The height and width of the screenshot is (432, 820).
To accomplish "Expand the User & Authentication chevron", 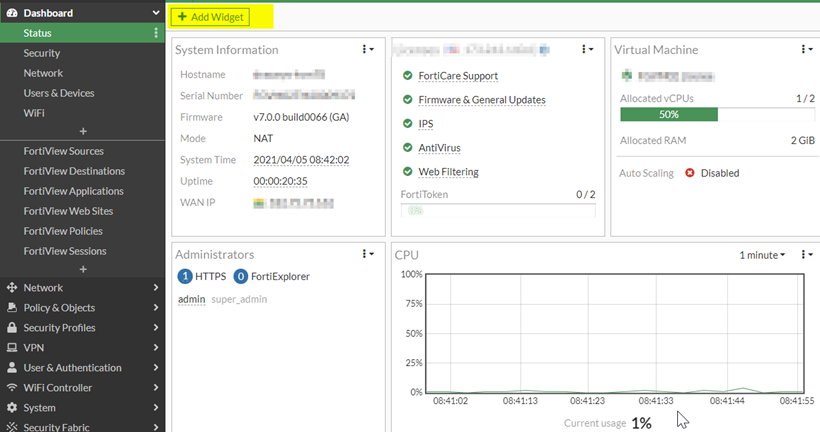I will click(156, 368).
